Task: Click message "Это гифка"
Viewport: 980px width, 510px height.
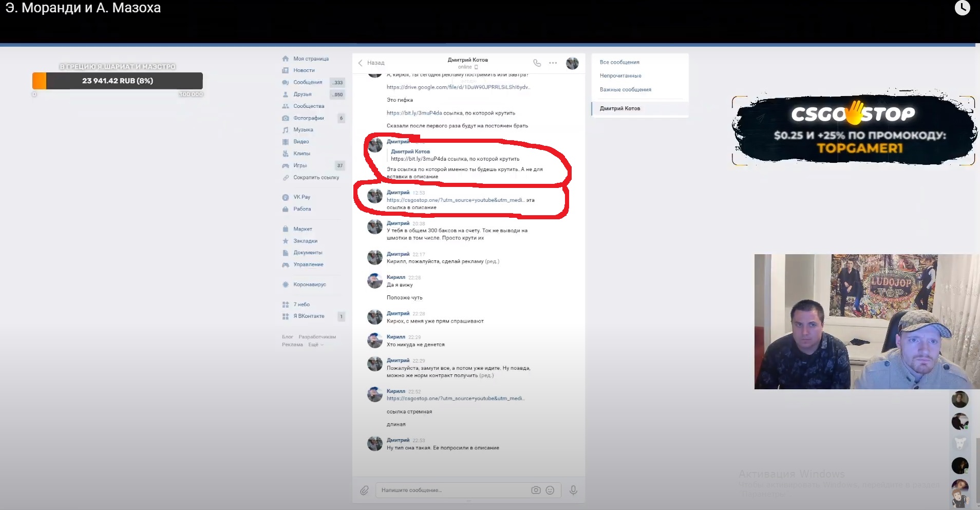Action: (x=400, y=100)
